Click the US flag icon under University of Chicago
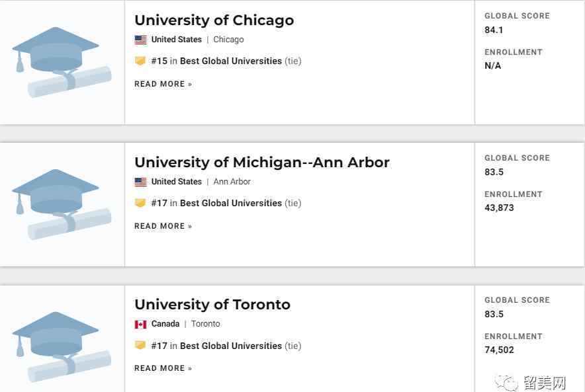This screenshot has width=585, height=392. pos(141,40)
